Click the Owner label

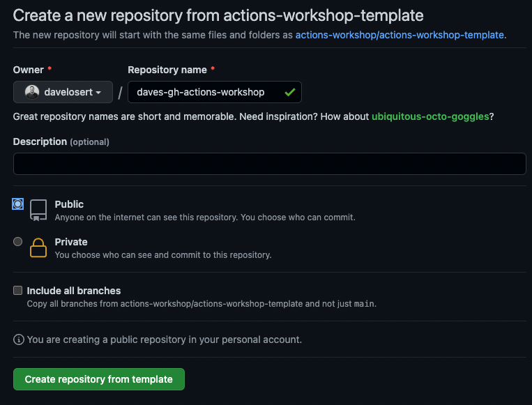coord(29,70)
